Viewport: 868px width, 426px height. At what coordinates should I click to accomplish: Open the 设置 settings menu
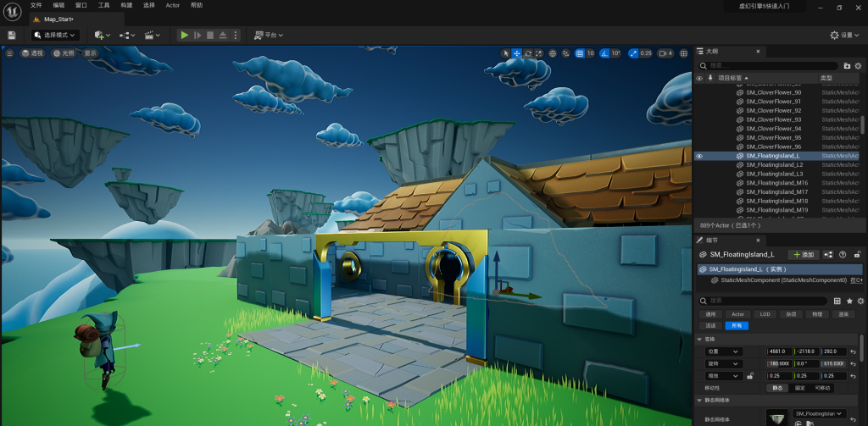coord(845,35)
